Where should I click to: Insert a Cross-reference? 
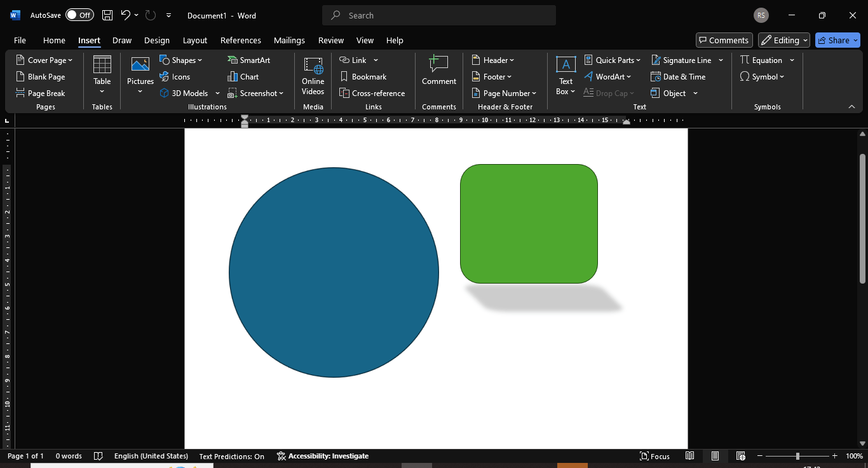point(372,93)
